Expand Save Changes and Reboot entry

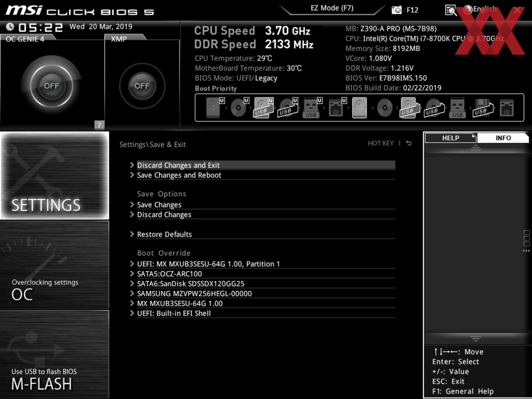(x=262, y=175)
